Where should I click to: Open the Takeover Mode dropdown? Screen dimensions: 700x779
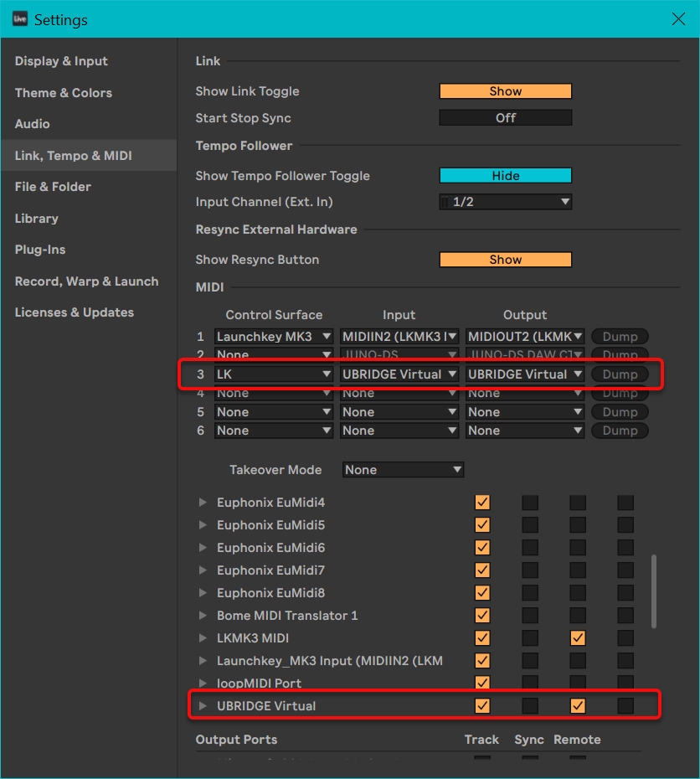403,470
